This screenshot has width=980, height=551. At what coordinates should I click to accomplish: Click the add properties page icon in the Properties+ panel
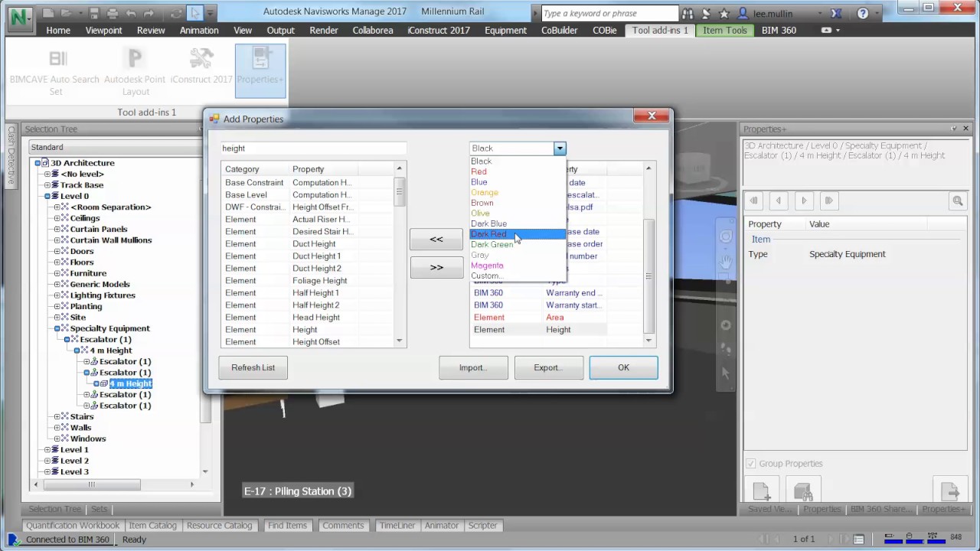(x=762, y=491)
